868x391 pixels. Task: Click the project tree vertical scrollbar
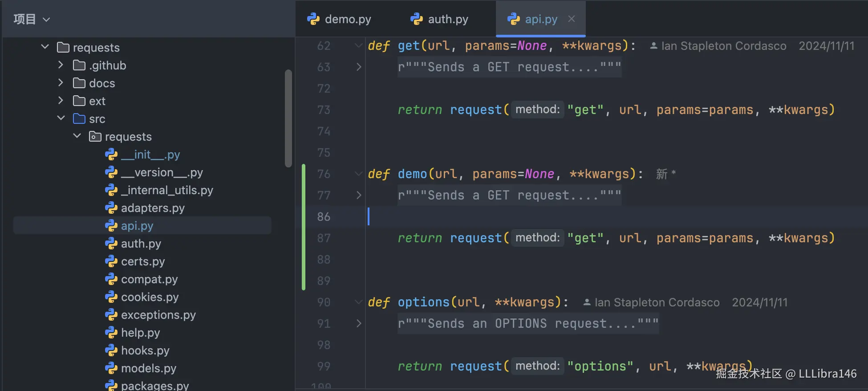[288, 118]
